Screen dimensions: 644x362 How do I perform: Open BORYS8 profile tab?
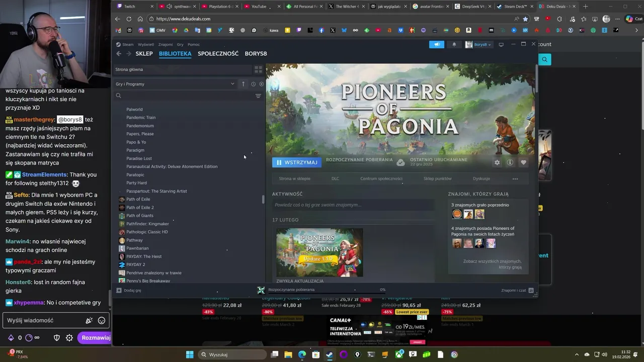[256, 53]
